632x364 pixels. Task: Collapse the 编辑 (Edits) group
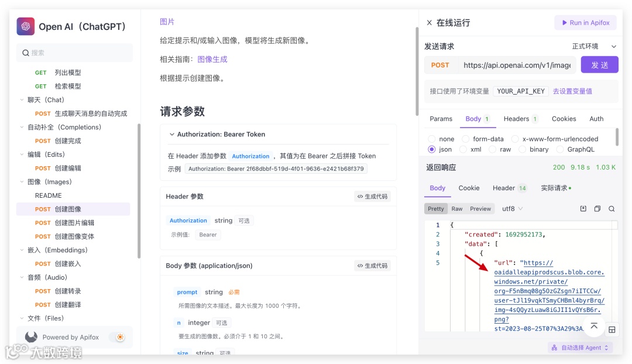tap(22, 154)
